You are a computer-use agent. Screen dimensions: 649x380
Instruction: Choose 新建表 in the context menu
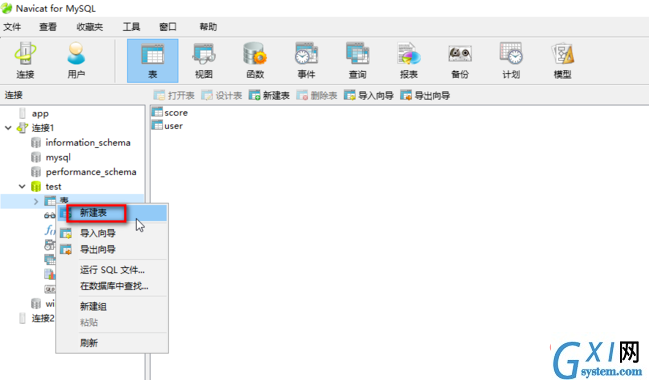[x=112, y=213]
